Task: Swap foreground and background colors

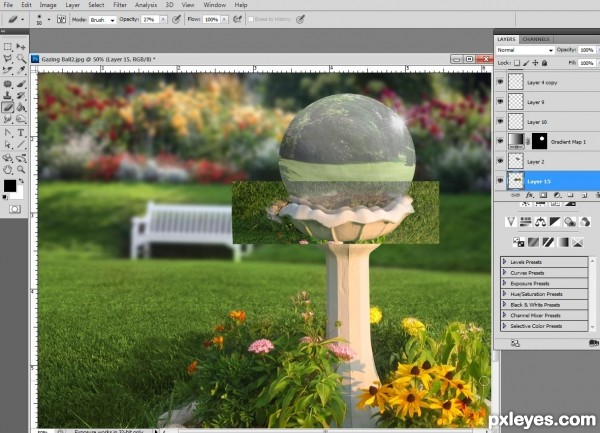Action: pyautogui.click(x=21, y=181)
